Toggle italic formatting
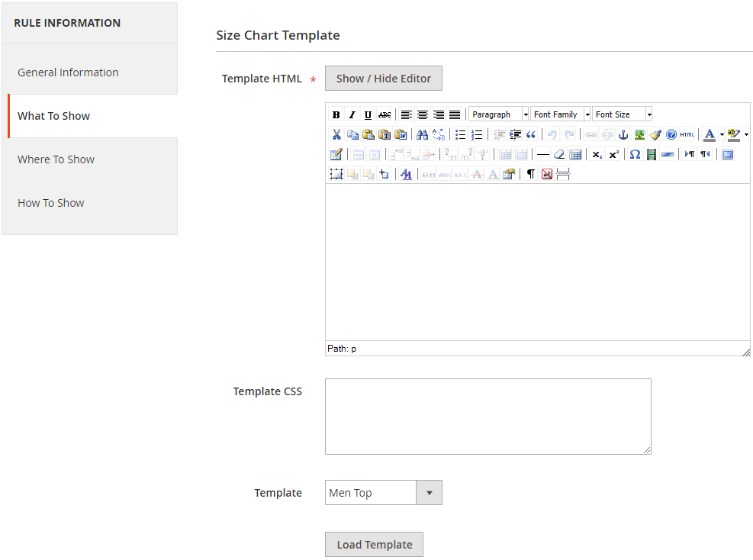 coord(352,114)
